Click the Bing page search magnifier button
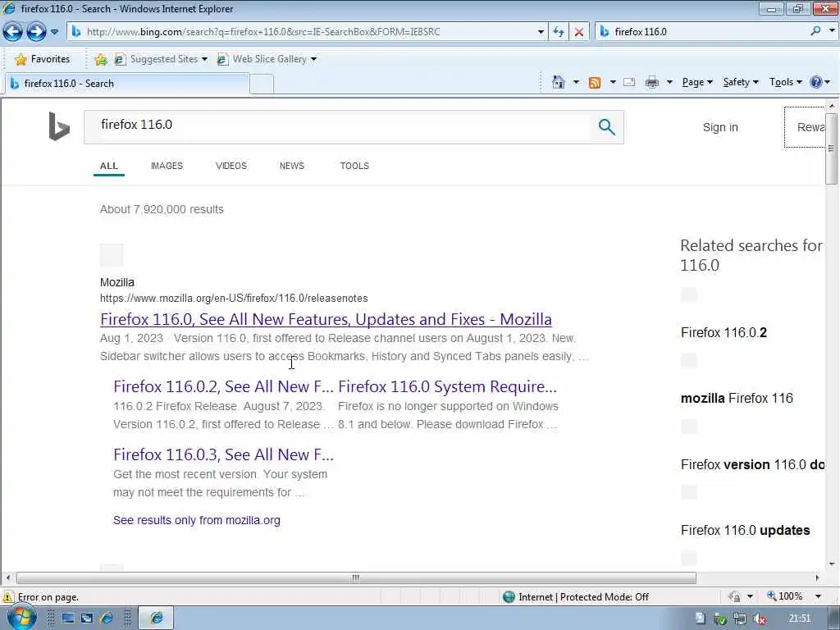The image size is (840, 630). coord(606,127)
